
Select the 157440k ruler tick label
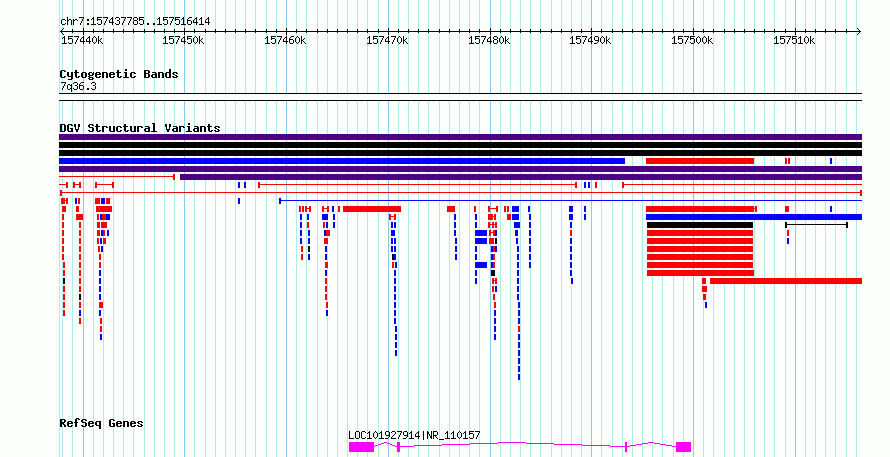point(82,40)
